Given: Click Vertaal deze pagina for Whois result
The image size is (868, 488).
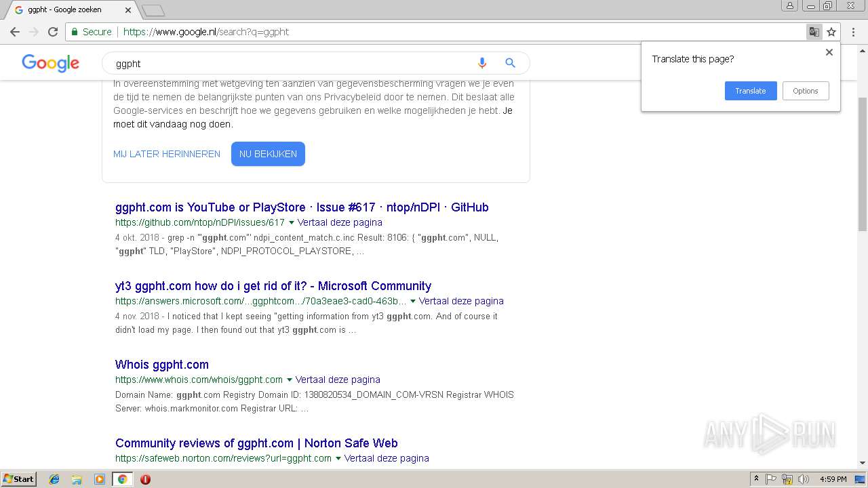Looking at the screenshot, I should click(338, 380).
